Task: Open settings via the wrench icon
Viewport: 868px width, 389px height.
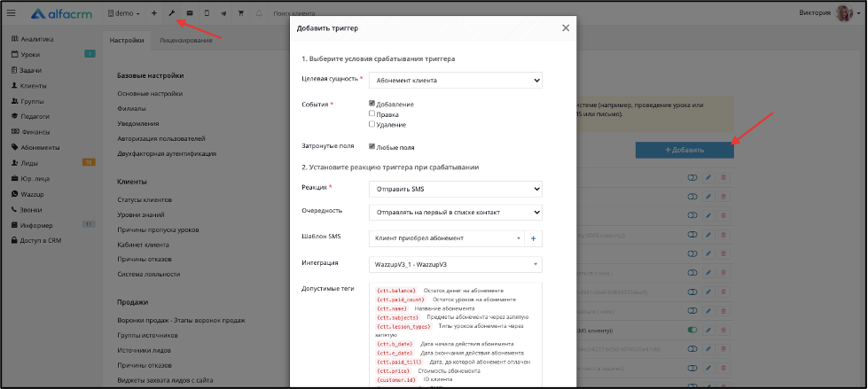Action: click(172, 13)
